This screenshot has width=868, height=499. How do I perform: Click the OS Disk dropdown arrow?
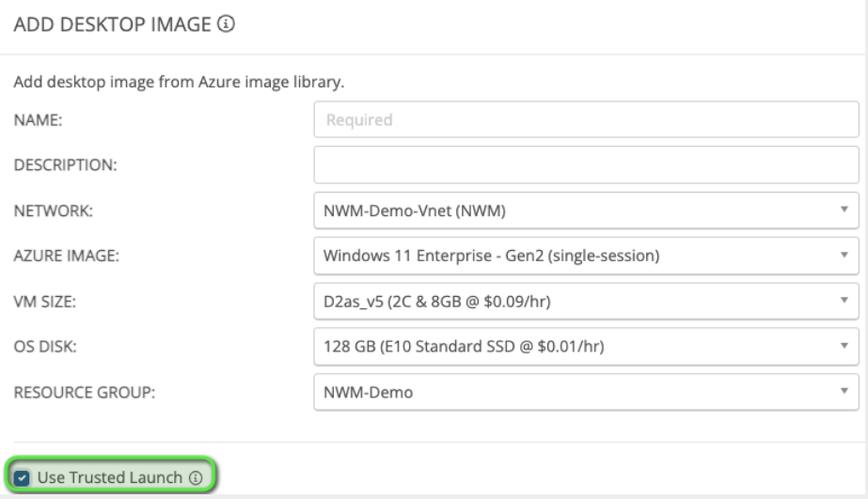(844, 347)
